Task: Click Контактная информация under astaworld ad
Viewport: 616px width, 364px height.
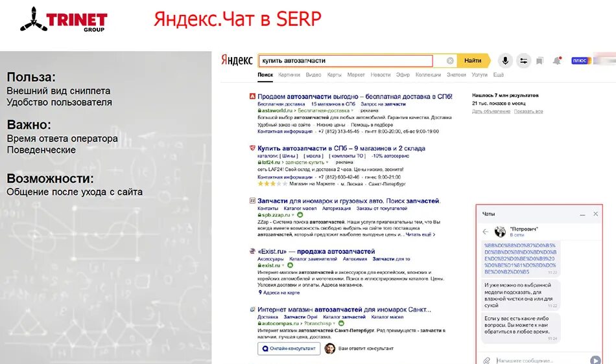Action: pos(285,131)
